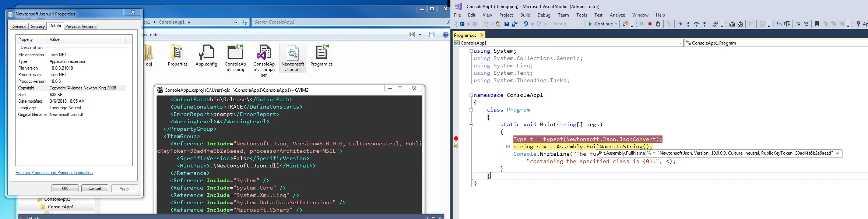Select the Newtonsoft.Json.dll file icon in Explorer

click(x=293, y=58)
